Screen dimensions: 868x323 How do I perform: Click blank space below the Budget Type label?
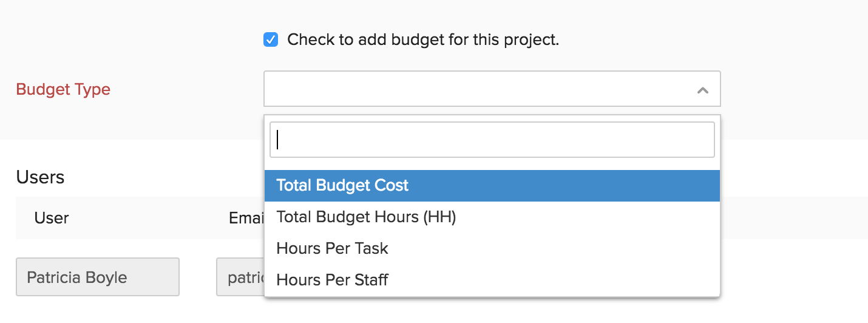coord(63,120)
